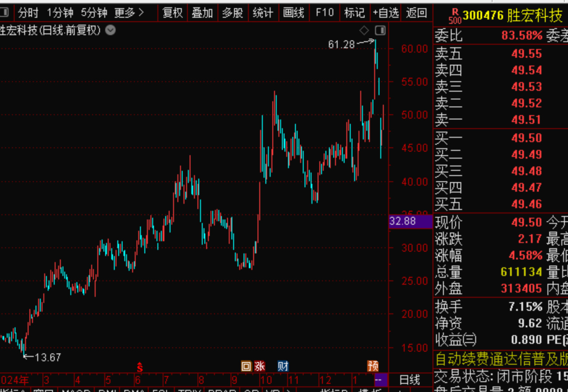Click the red S marker near June
Viewport: 568px width, 392px height.
pos(139,367)
